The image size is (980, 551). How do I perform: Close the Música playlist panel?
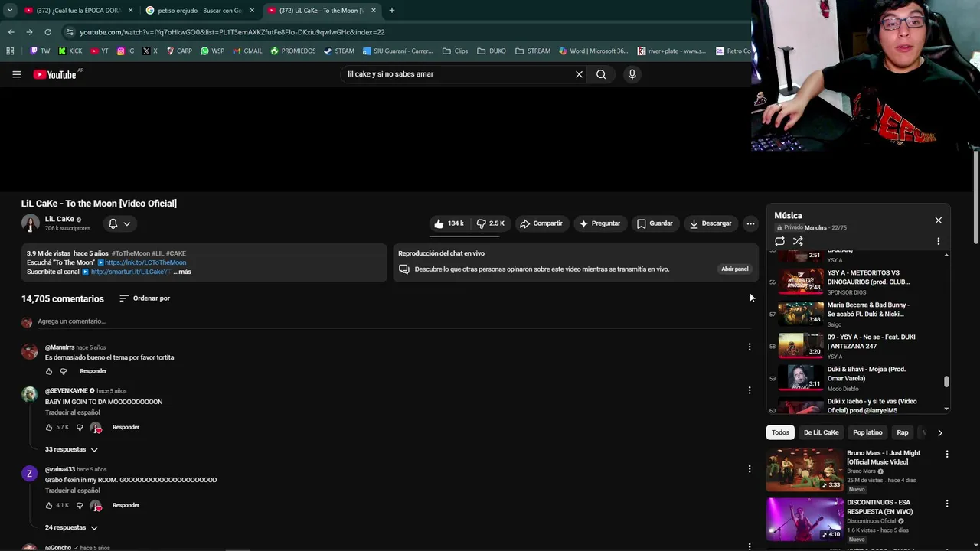pos(939,220)
